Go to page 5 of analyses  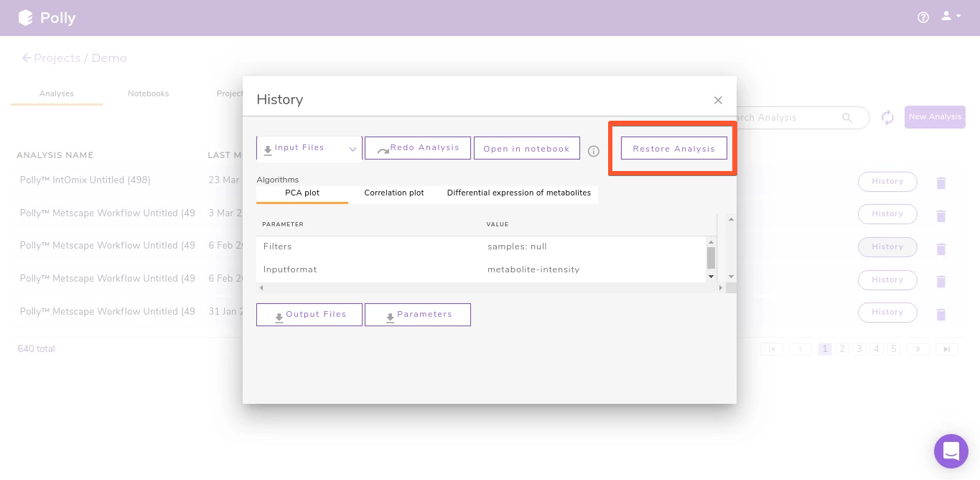(x=893, y=349)
